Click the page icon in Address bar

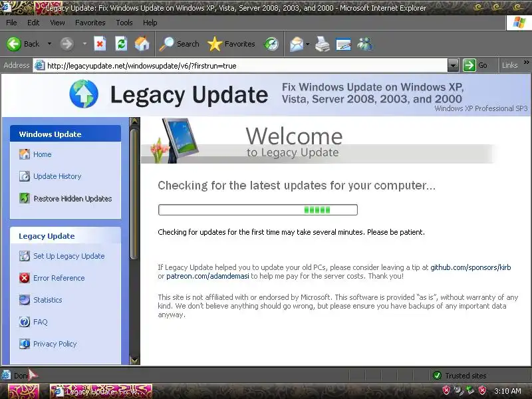(40, 65)
